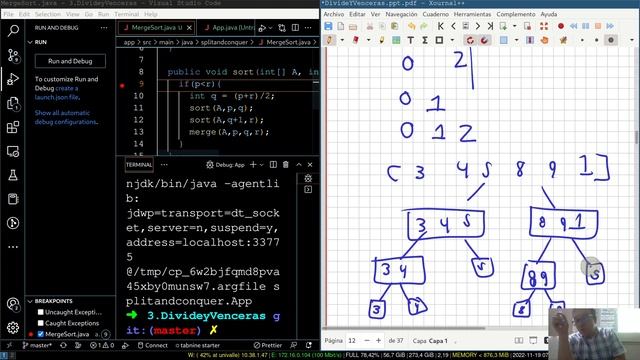This screenshot has width=640, height=360.
Task: Open Run and Debug view icon
Action: pyautogui.click(x=13, y=79)
